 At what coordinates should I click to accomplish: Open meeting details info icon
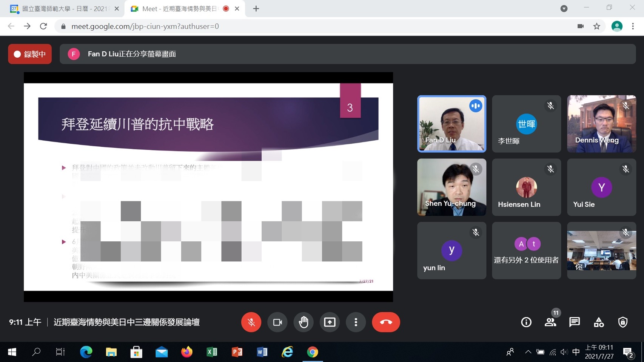tap(526, 322)
